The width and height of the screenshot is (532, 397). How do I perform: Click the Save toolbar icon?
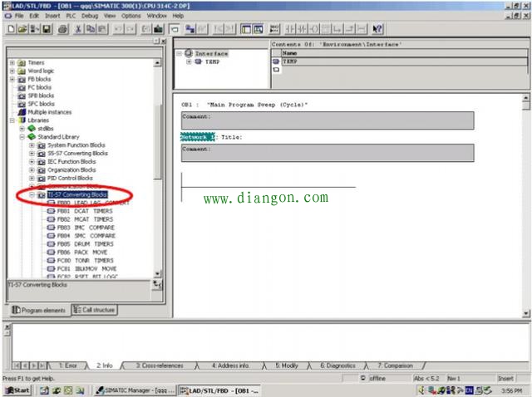[x=46, y=29]
